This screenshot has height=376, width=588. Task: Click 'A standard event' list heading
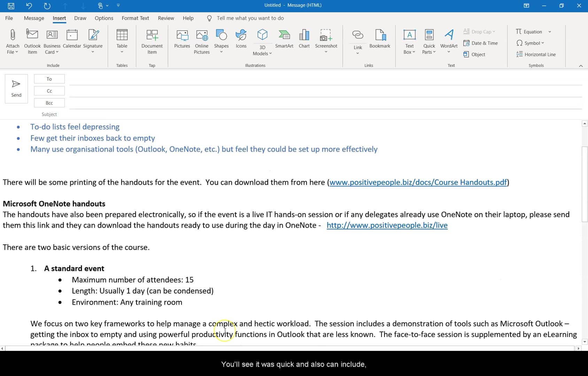(74, 268)
